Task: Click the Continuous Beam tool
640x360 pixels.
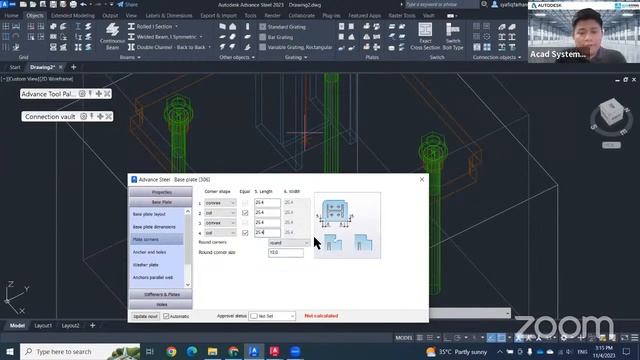Action: 112,36
